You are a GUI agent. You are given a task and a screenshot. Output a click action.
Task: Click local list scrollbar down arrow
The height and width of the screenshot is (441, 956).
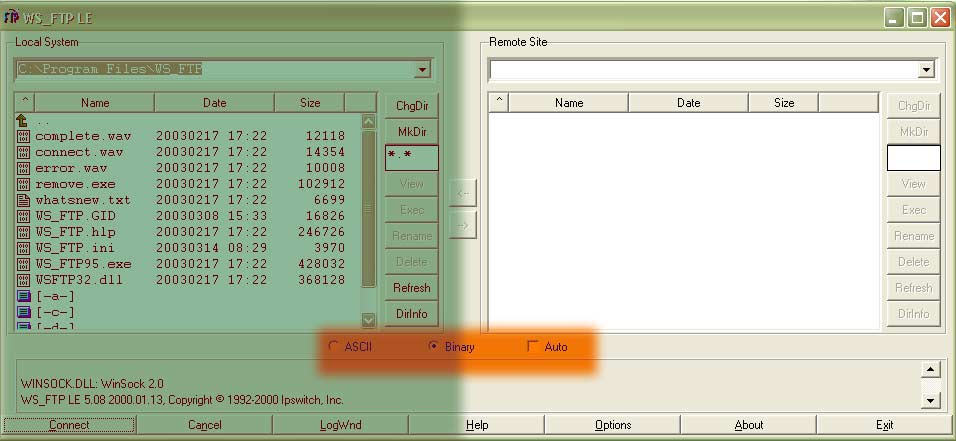(x=369, y=320)
